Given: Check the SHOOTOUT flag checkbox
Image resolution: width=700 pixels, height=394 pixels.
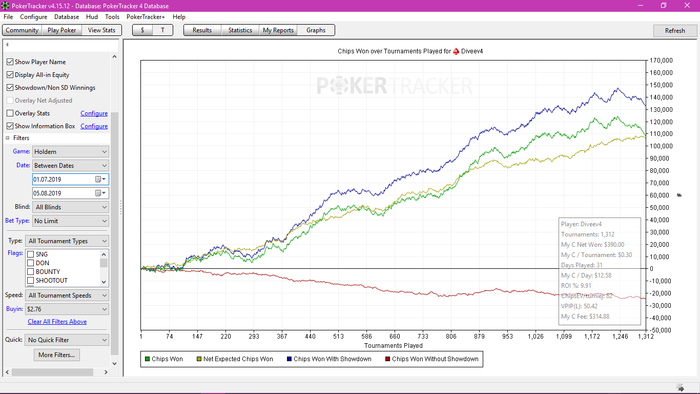Looking at the screenshot, I should 30,281.
